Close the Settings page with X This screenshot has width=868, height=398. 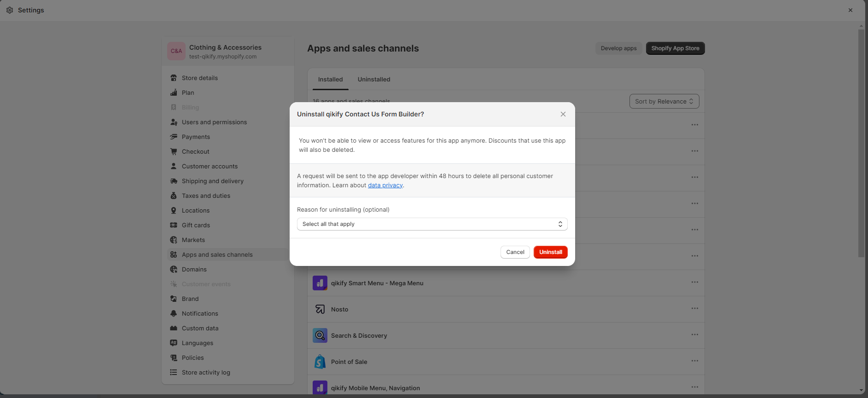coord(851,10)
